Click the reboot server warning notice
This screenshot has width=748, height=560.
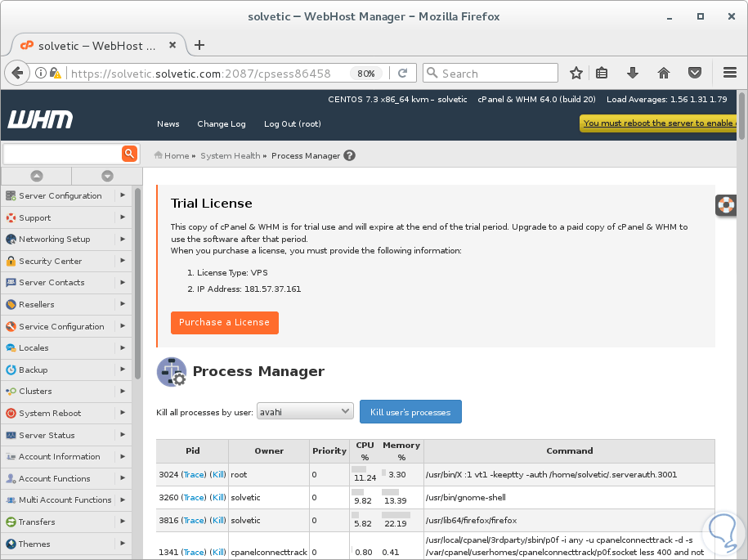(x=658, y=123)
